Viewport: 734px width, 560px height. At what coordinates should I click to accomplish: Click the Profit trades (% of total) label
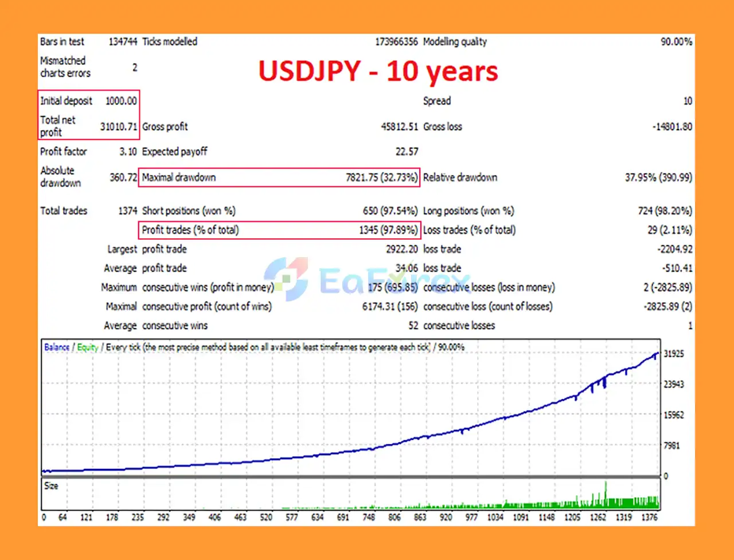click(190, 230)
